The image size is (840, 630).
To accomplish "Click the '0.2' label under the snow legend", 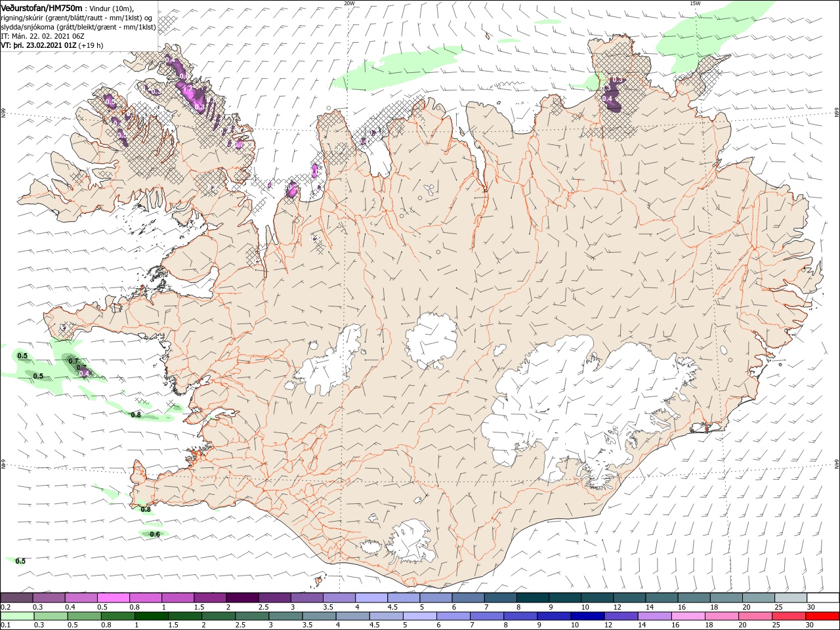I will coord(6,607).
